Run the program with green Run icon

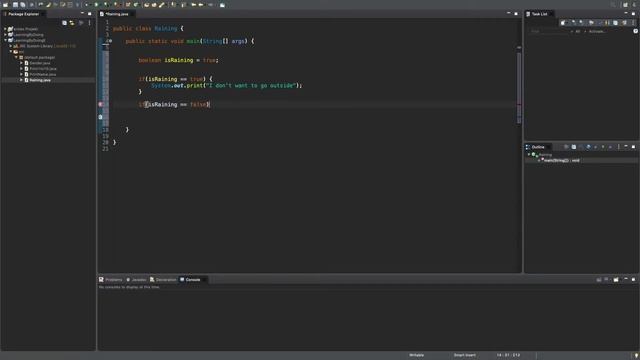pos(97,5)
